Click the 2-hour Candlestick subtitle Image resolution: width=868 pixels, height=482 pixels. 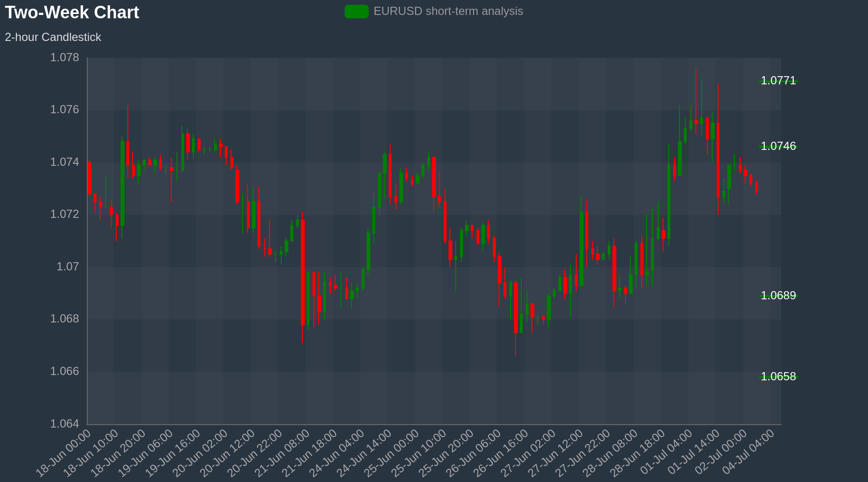53,37
